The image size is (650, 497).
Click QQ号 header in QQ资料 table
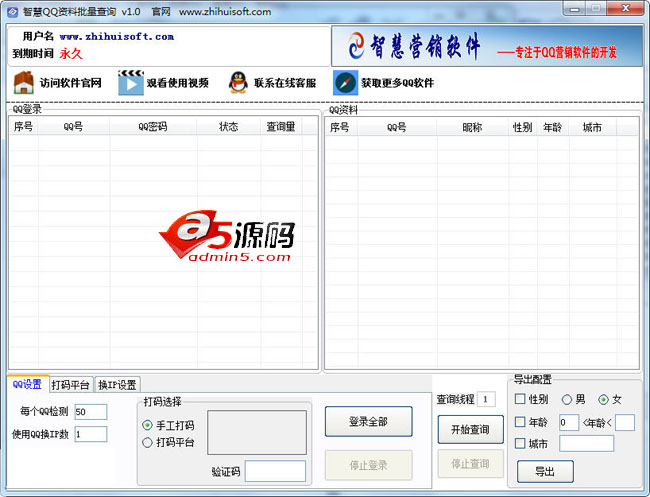pos(397,127)
